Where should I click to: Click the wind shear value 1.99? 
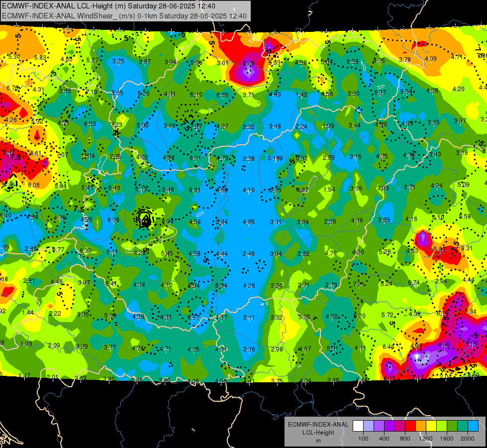[x=328, y=125]
